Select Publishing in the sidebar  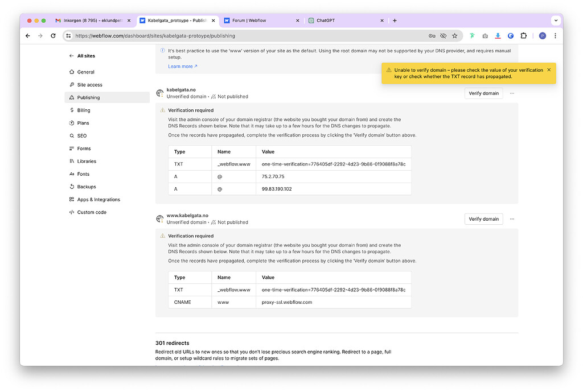107,97
